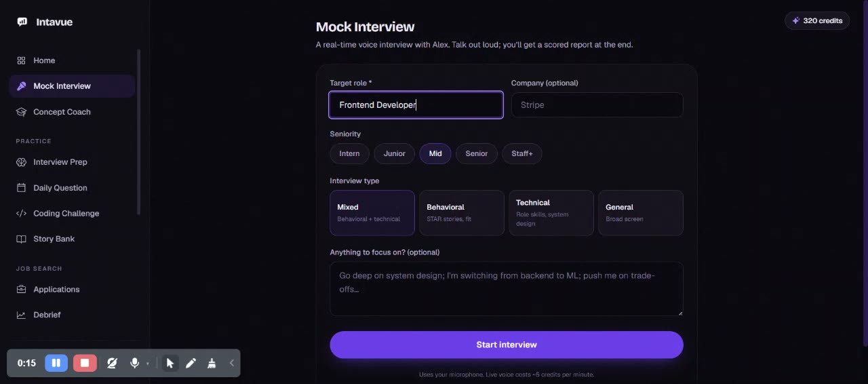The width and height of the screenshot is (868, 384).
Task: Select Senior seniority level
Action: coord(476,153)
